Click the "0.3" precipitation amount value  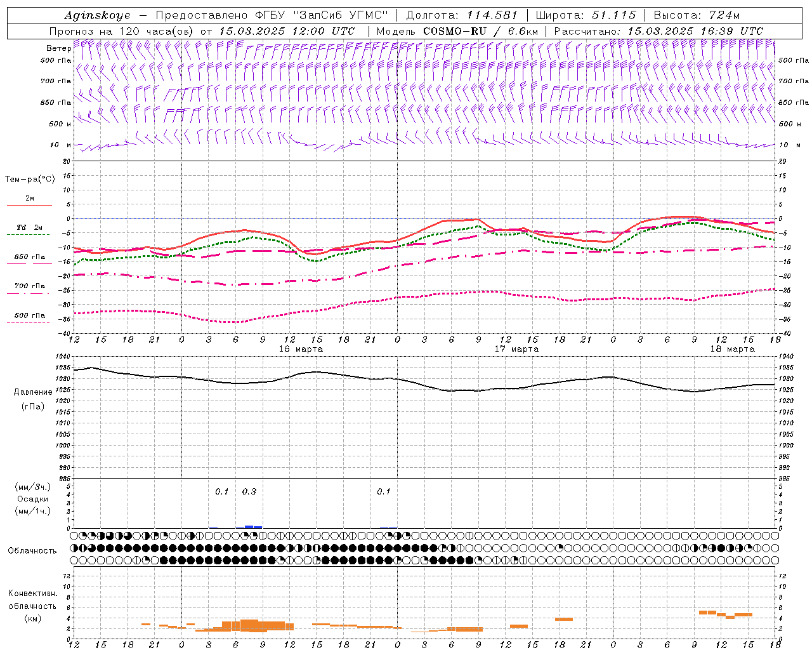(x=249, y=491)
